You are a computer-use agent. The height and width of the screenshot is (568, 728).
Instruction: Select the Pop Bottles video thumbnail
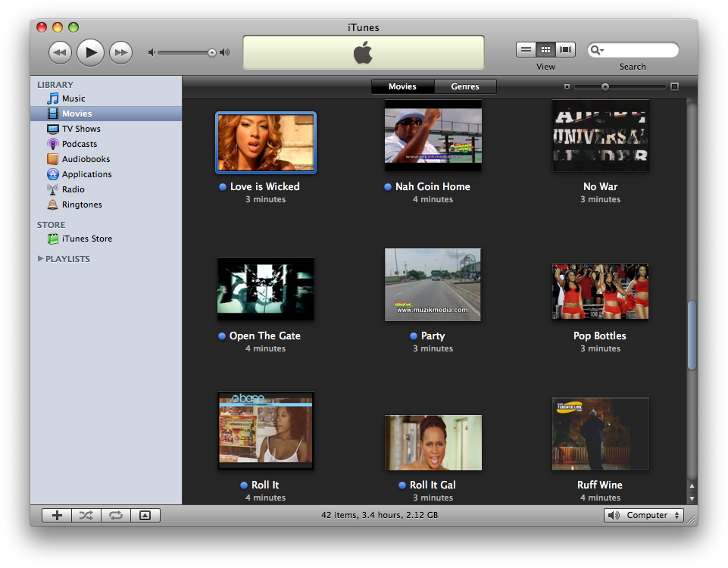(x=600, y=292)
